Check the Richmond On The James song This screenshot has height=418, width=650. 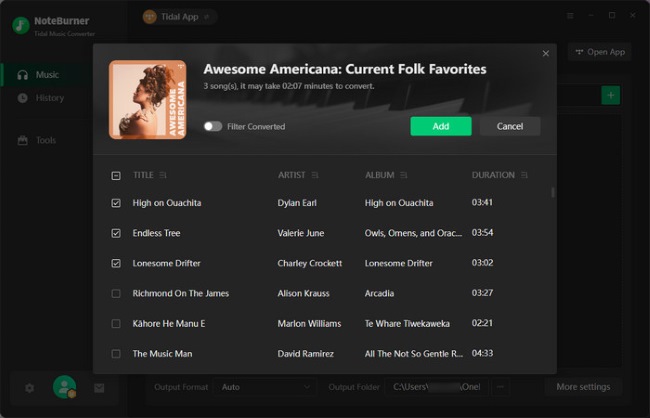click(x=116, y=294)
